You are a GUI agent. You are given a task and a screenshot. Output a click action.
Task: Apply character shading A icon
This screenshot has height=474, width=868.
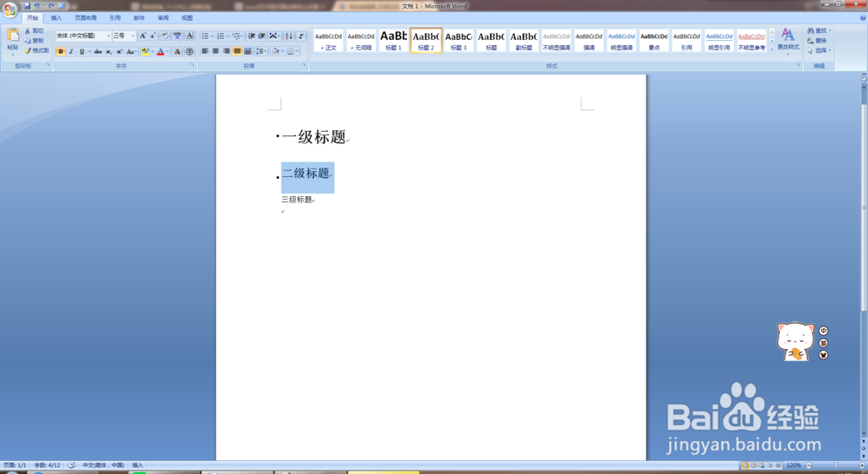click(x=177, y=51)
